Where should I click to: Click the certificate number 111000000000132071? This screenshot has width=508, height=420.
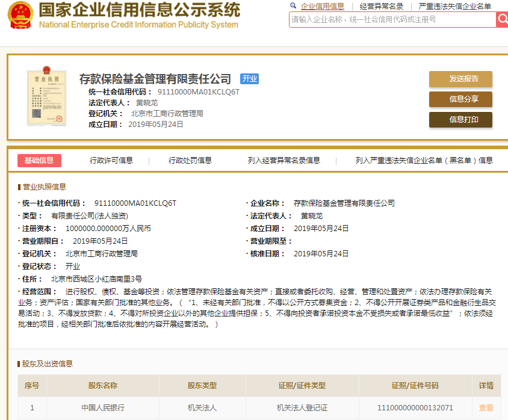click(415, 408)
